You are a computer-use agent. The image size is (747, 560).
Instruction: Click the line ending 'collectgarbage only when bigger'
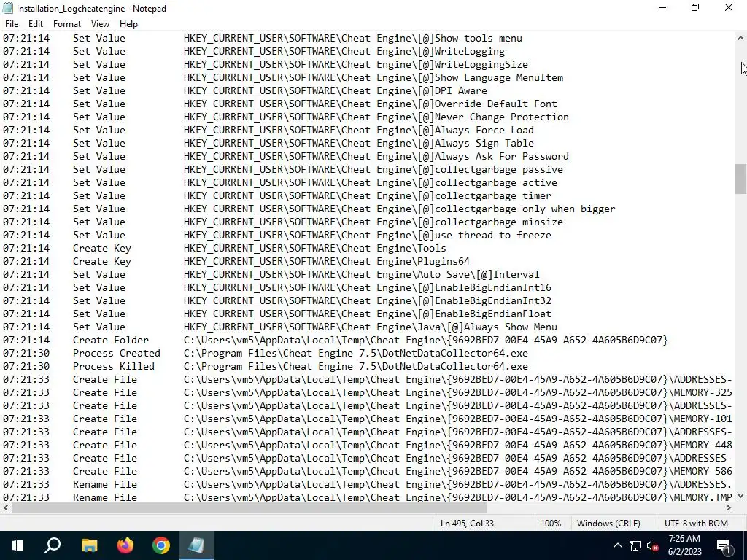(309, 209)
